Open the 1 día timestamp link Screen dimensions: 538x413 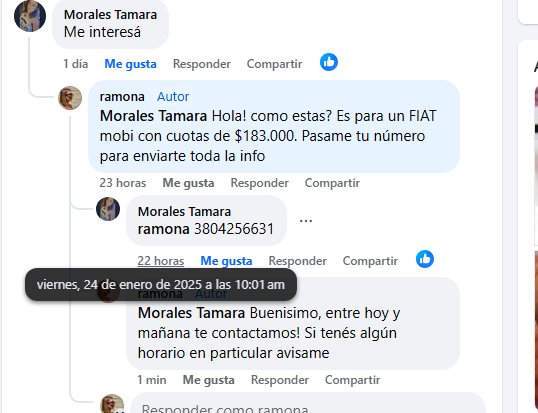point(75,64)
